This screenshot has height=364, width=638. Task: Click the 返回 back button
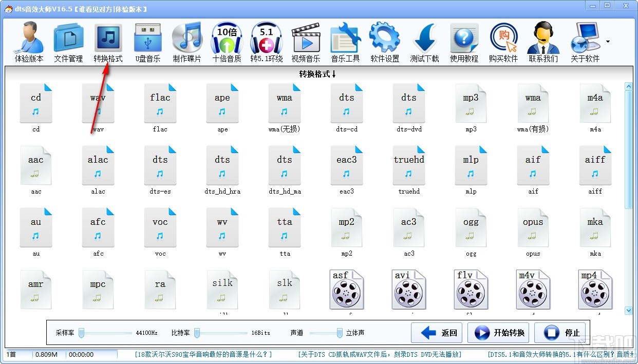[x=436, y=332]
